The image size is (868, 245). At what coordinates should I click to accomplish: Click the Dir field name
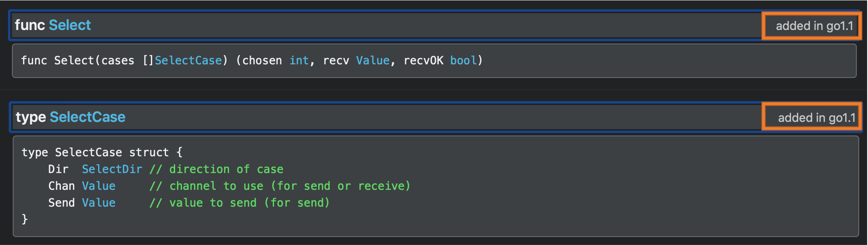(58, 169)
